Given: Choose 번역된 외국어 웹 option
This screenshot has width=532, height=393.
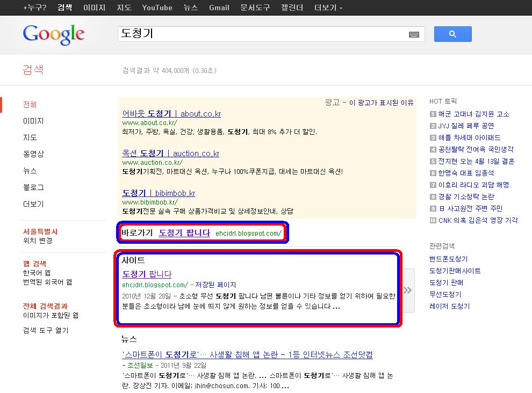Looking at the screenshot, I should click(x=47, y=282).
